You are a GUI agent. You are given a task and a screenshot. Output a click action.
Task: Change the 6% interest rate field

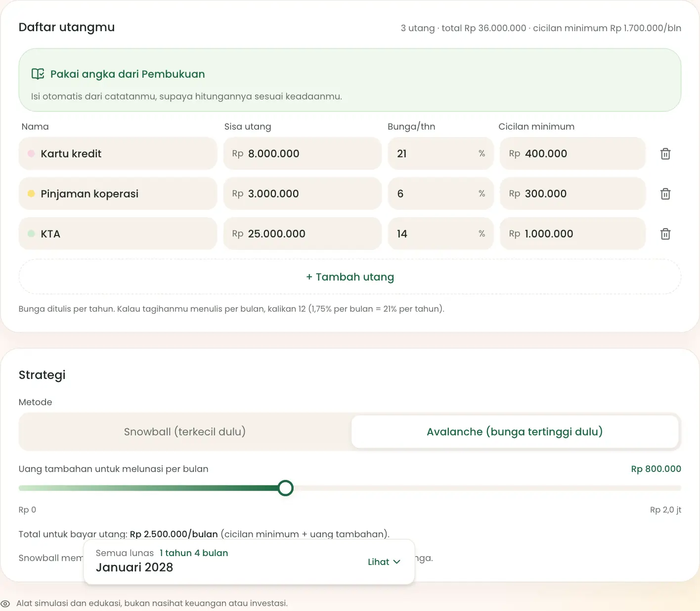pyautogui.click(x=441, y=194)
